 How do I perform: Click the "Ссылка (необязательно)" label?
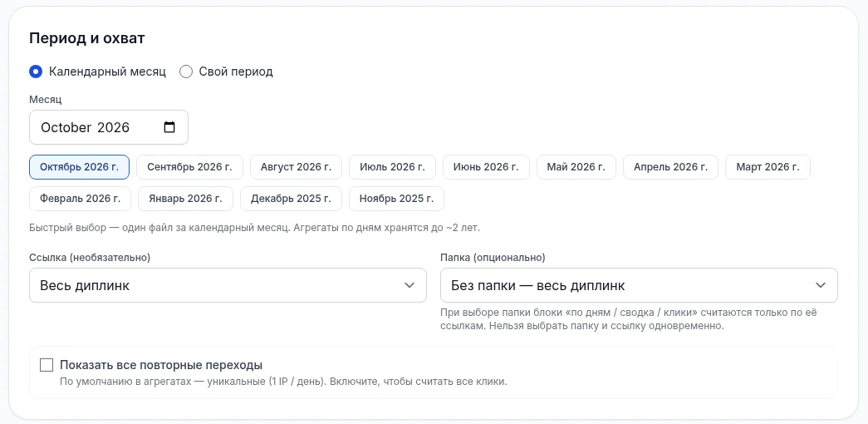point(90,258)
